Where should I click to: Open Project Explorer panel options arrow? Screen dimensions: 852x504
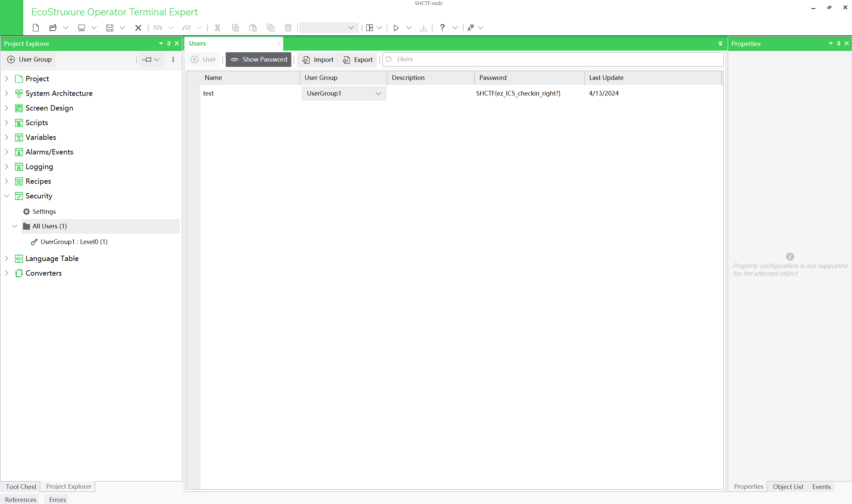(161, 44)
